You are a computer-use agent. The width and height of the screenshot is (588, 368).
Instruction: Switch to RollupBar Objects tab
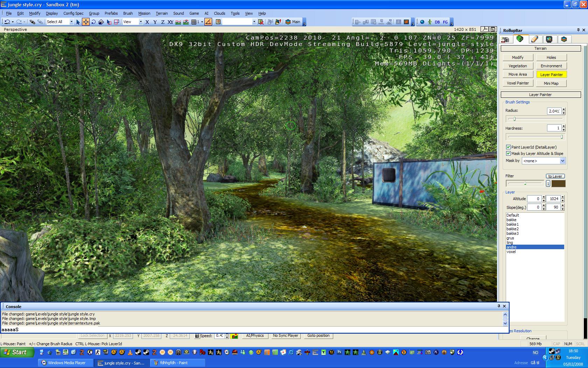(x=505, y=39)
